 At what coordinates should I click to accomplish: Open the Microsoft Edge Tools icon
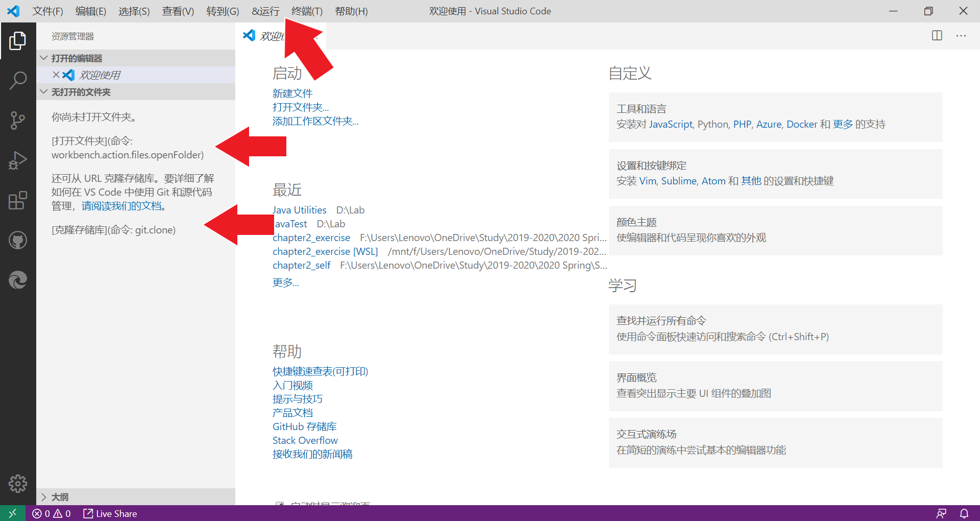pyautogui.click(x=18, y=280)
